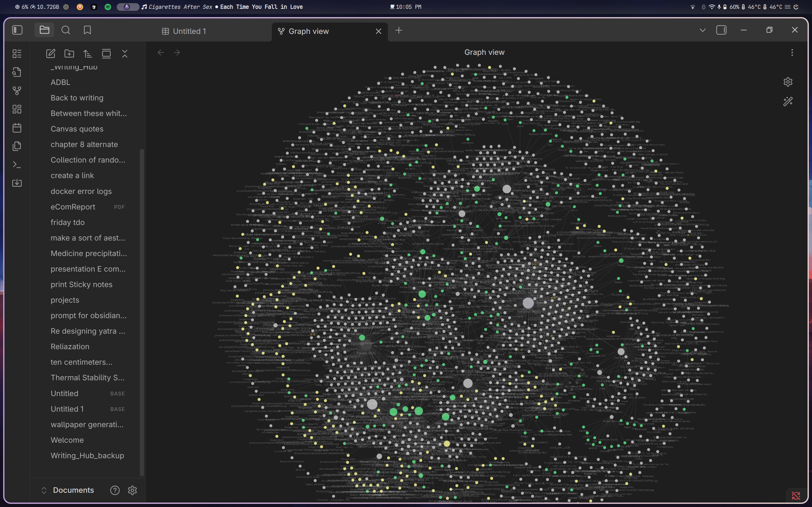Click the graph animation wand icon
Viewport: 812px width, 507px height.
pos(788,101)
